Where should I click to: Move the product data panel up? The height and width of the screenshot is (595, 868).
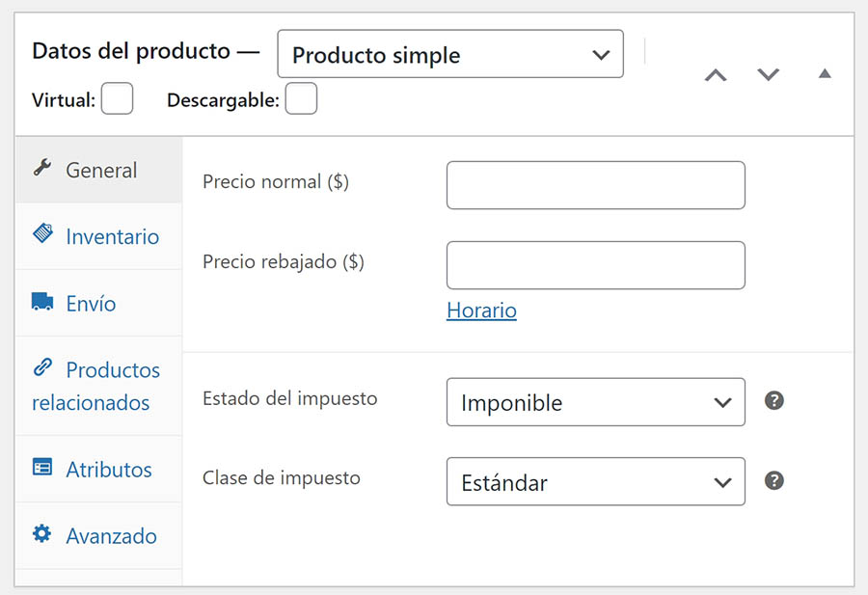click(715, 75)
